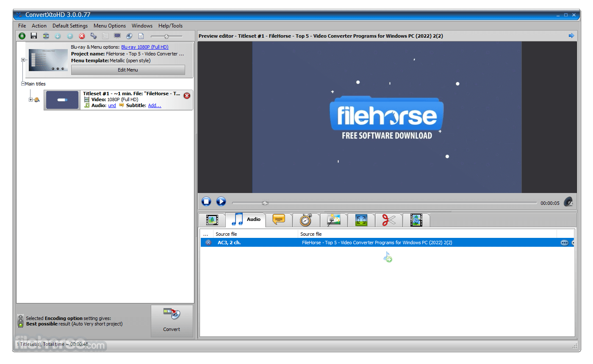This screenshot has height=364, width=593.
Task: Click the speech bubble icon beside Subtitle
Action: 122,105
